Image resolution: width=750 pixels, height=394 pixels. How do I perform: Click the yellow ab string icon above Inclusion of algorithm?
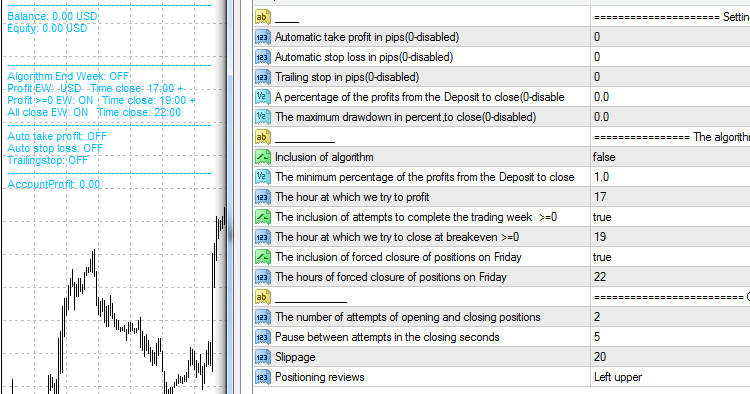(x=263, y=137)
